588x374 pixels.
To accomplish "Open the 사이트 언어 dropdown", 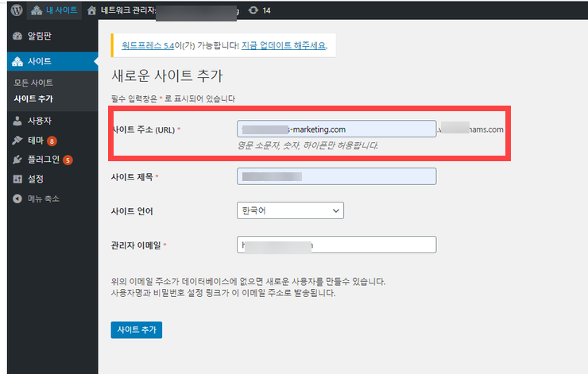I will tap(290, 210).
